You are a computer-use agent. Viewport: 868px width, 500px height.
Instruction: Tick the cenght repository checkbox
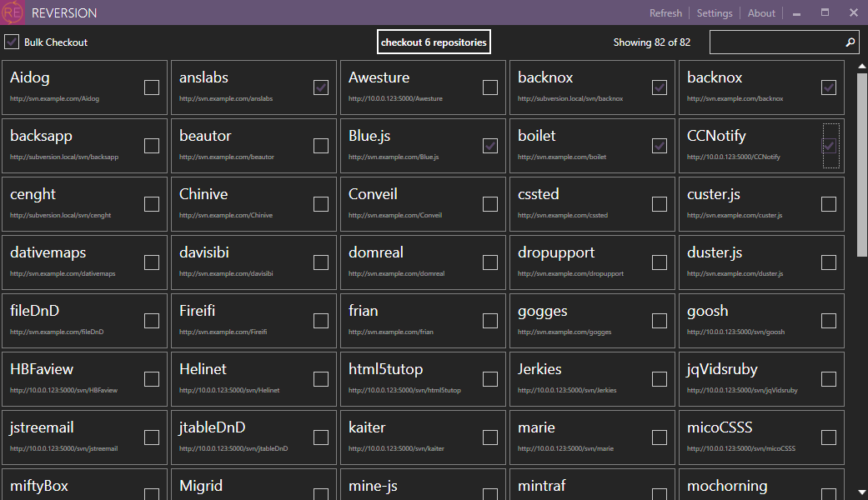(152, 204)
